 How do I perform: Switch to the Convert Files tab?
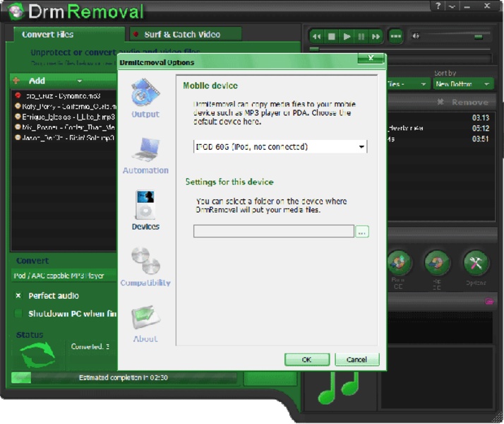(48, 34)
